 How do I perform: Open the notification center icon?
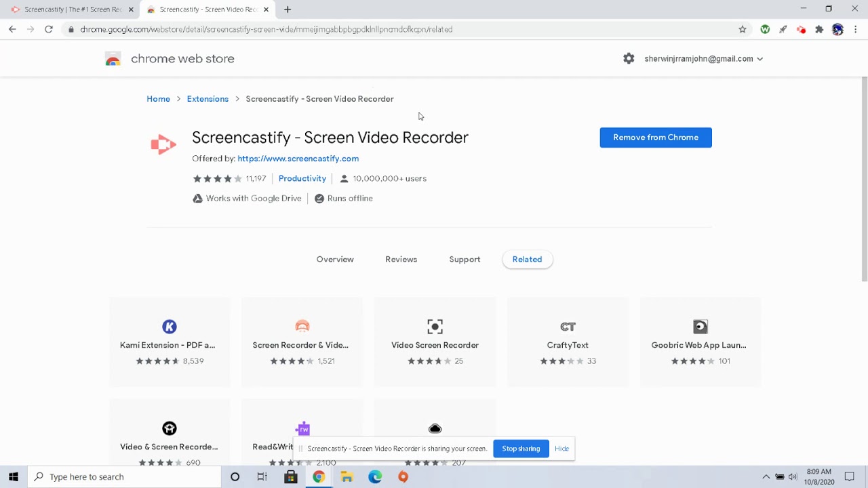click(849, 476)
